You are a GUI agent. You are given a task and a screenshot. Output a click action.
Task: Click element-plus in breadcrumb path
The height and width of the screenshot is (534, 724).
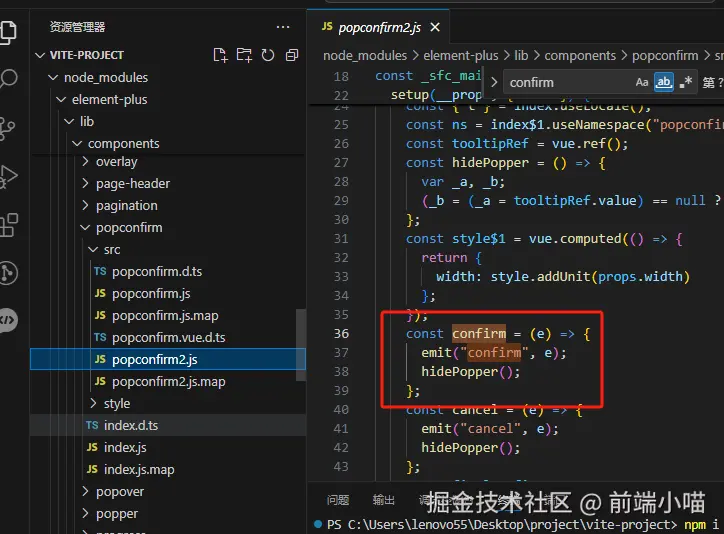(x=461, y=55)
